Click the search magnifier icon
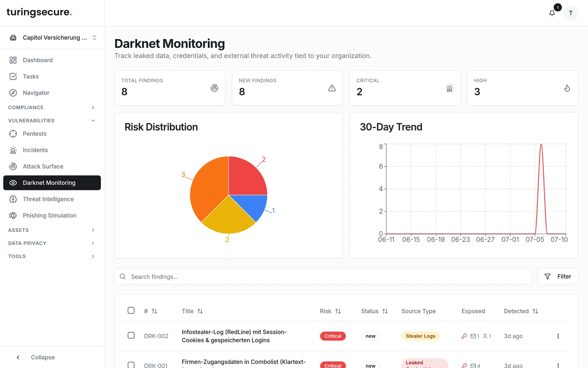Image resolution: width=588 pixels, height=368 pixels. (123, 276)
